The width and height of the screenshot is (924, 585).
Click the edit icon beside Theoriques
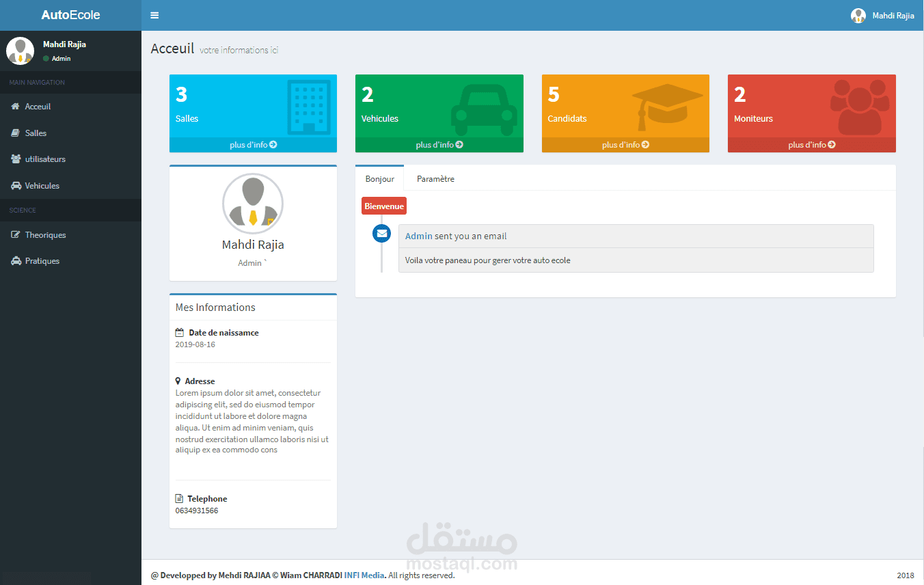[x=16, y=235]
